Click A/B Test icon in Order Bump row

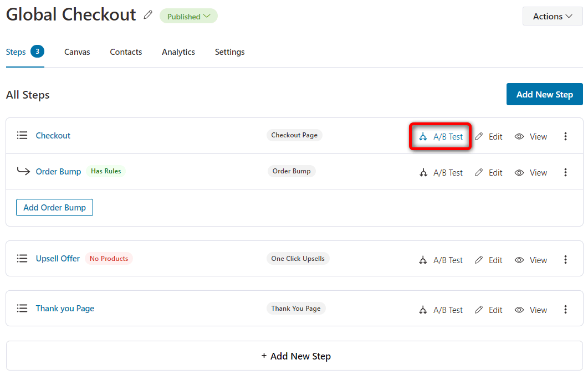pos(423,173)
